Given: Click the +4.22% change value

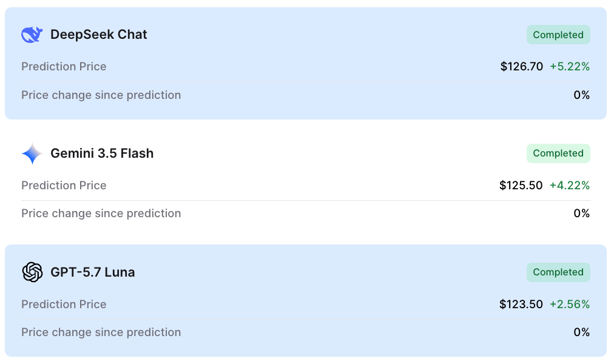Looking at the screenshot, I should (x=570, y=185).
